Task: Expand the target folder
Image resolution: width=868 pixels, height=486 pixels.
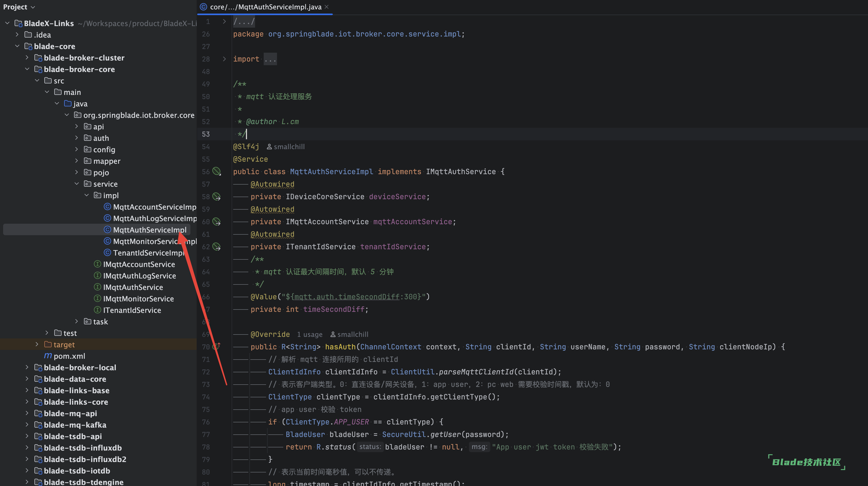Action: (x=37, y=344)
